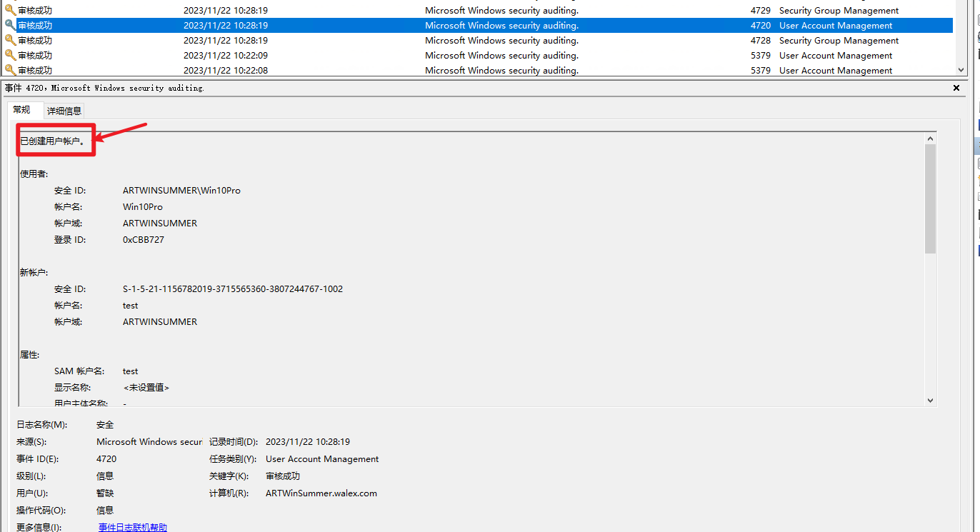Click the key icon of event 4729 row
980x532 pixels.
click(10, 10)
